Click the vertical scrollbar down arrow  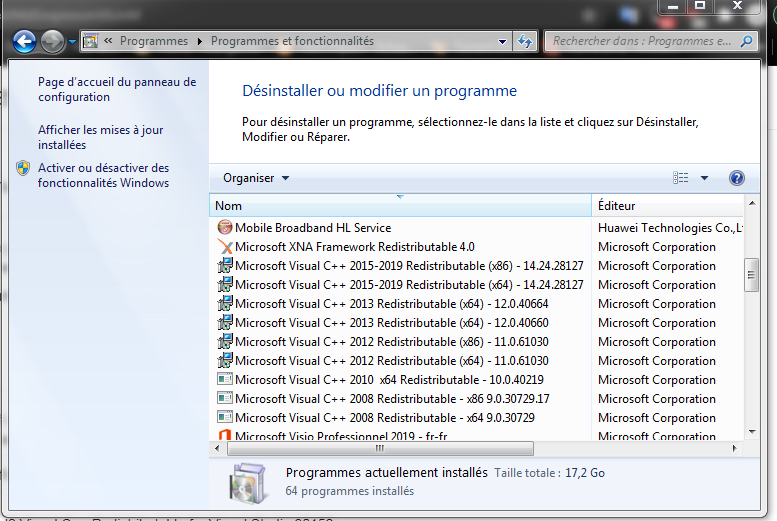(752, 432)
